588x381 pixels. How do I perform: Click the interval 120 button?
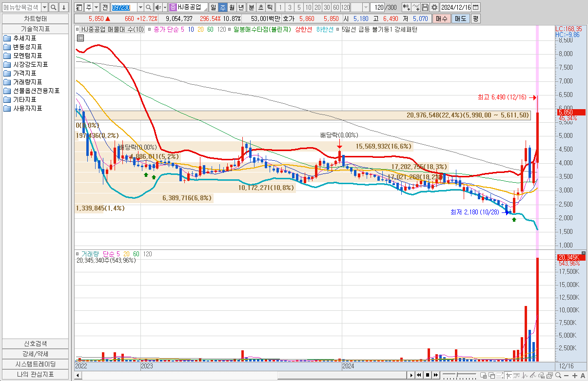[345, 7]
